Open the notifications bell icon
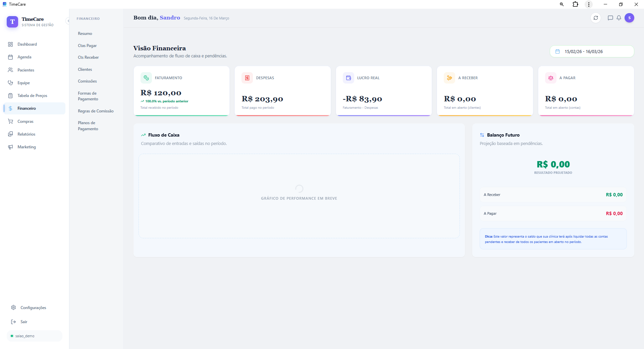This screenshot has height=349, width=644. pos(619,18)
